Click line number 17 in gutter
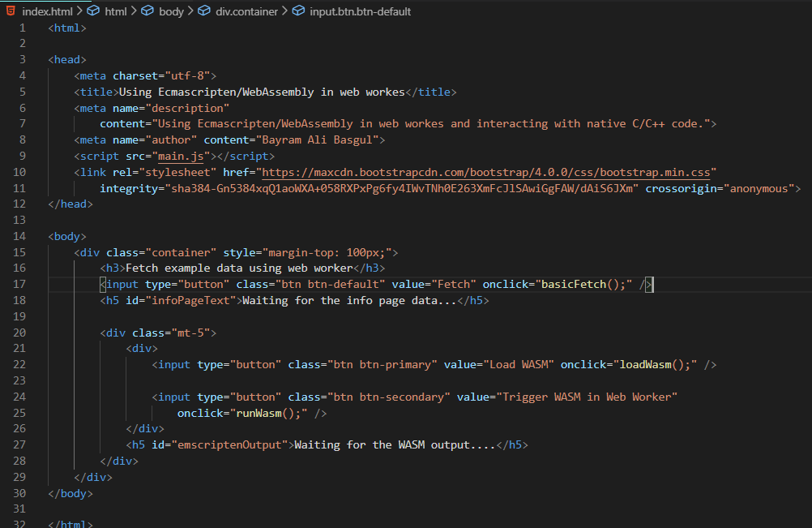This screenshot has width=812, height=528. [19, 284]
